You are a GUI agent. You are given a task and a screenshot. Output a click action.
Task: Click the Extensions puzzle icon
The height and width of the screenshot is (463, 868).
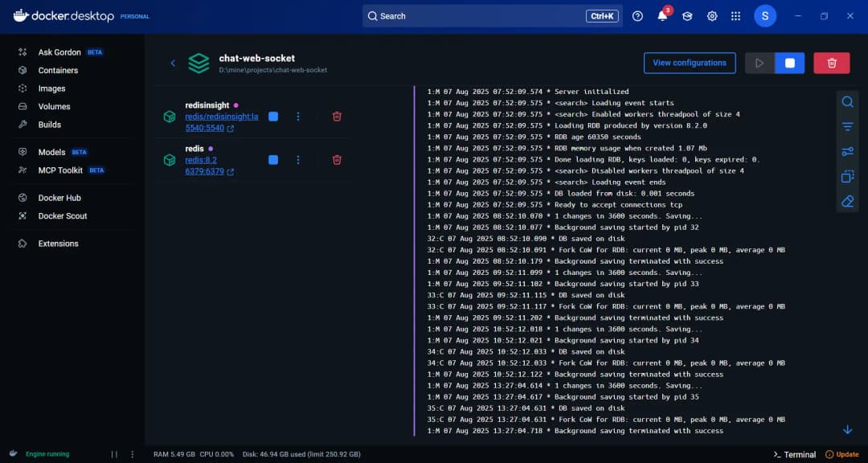coord(23,244)
